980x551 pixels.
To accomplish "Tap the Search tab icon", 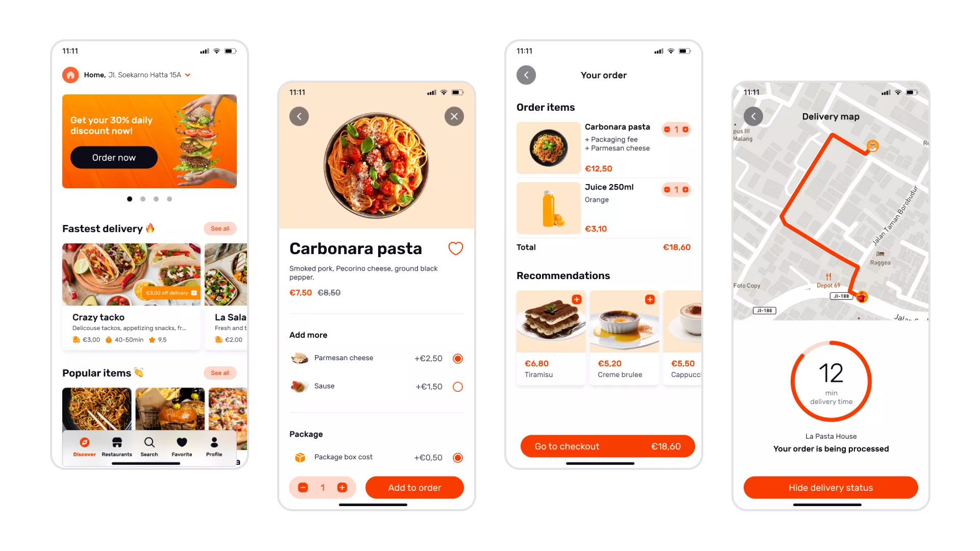I will [149, 442].
